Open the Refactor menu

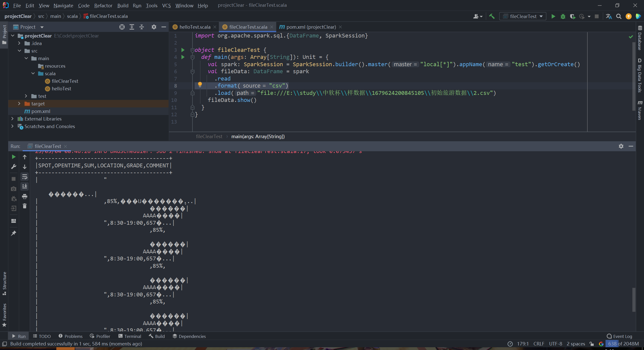pyautogui.click(x=103, y=5)
